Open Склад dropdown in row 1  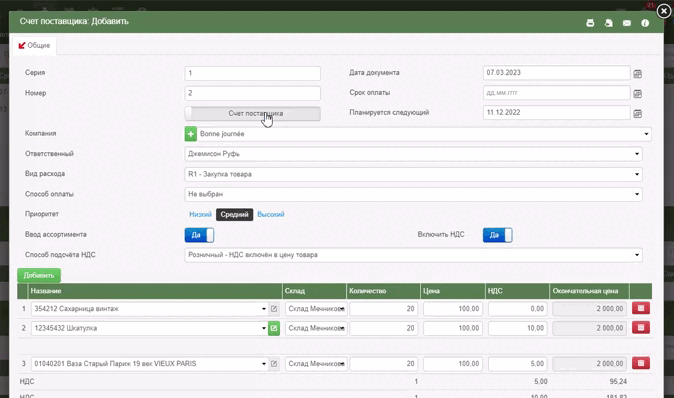click(x=316, y=309)
